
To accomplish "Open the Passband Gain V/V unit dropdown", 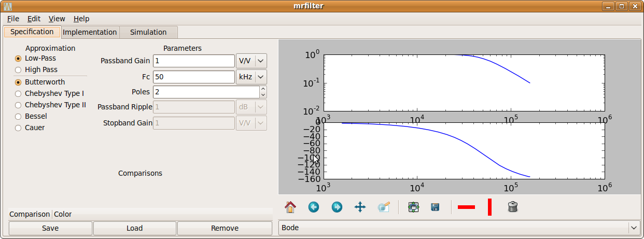I will pos(251,61).
